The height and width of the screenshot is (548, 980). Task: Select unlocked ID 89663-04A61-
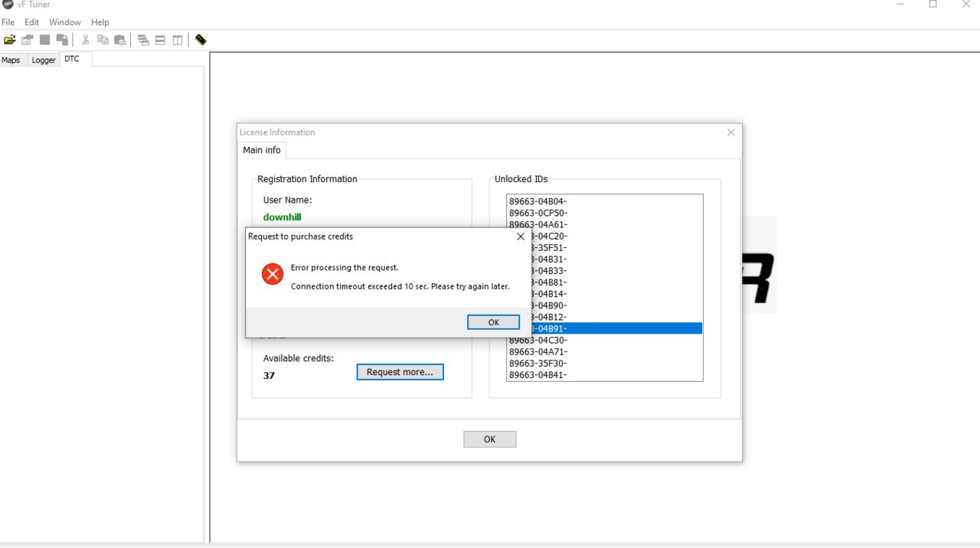pyautogui.click(x=605, y=224)
